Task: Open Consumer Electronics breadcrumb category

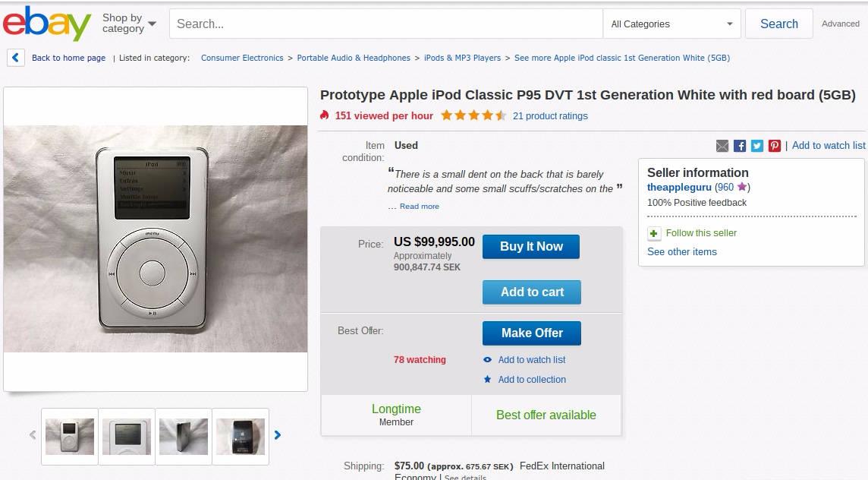Action: tap(242, 58)
